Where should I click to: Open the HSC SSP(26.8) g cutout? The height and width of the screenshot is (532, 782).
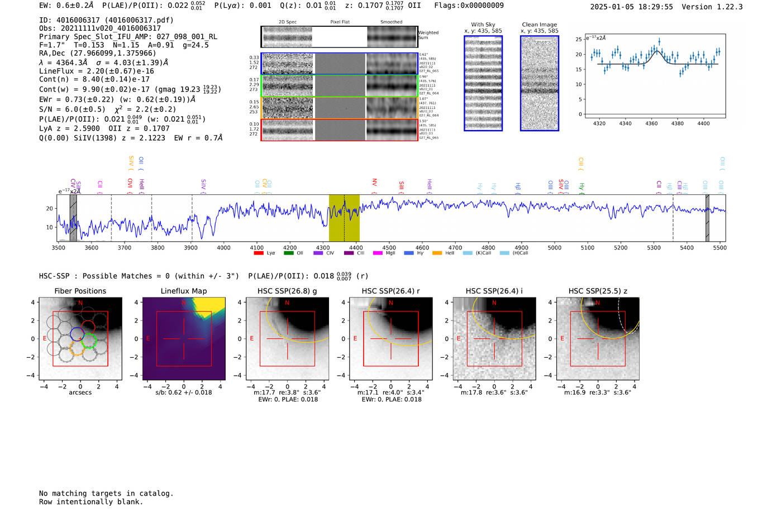tap(287, 339)
